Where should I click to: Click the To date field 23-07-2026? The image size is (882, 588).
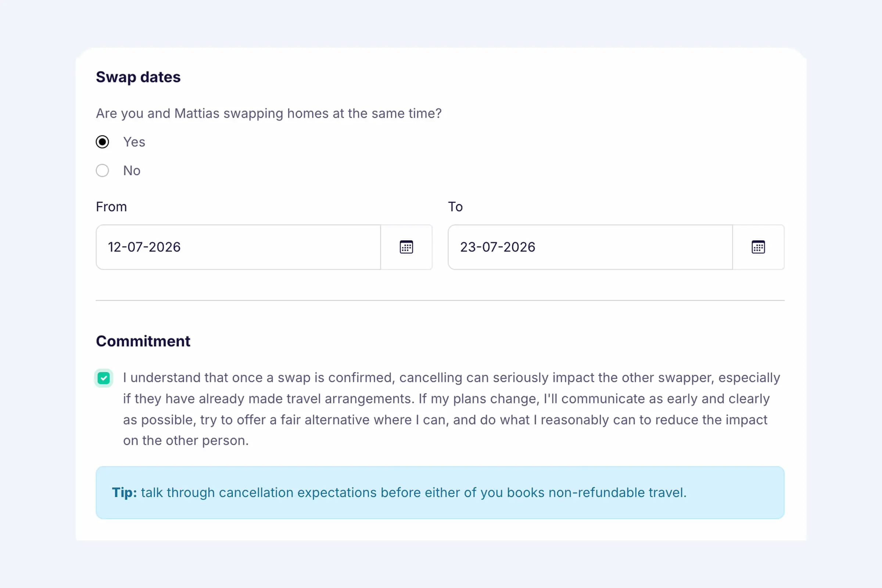590,247
